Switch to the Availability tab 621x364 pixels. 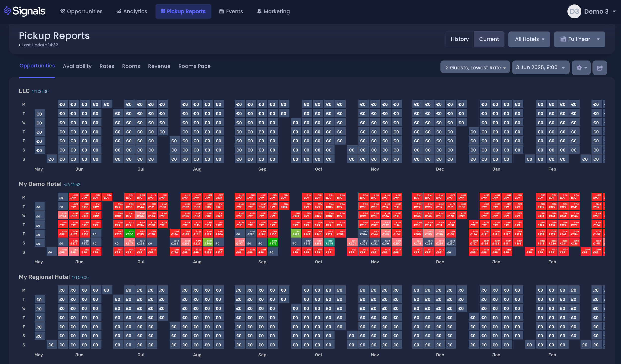(x=77, y=66)
